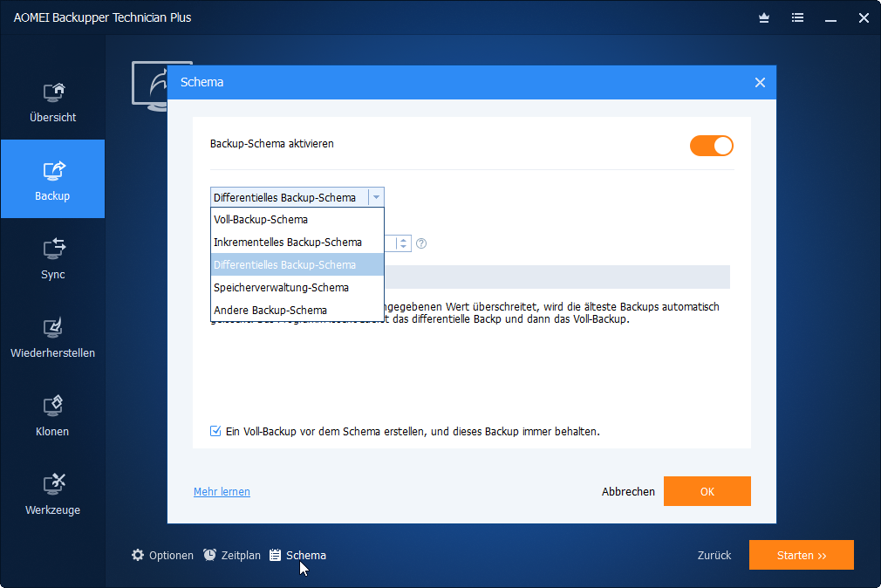This screenshot has width=881, height=588.
Task: Choose Voll-Backup-Schema from the list
Action: [297, 220]
